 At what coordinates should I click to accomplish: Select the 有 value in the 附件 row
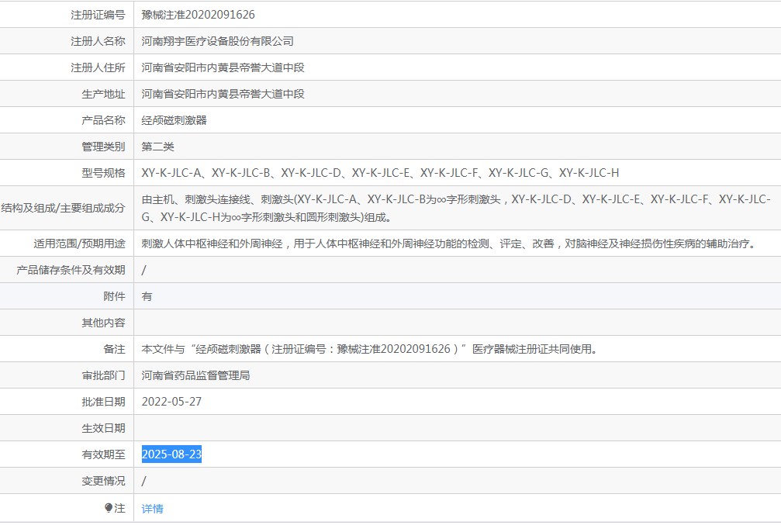coord(147,296)
